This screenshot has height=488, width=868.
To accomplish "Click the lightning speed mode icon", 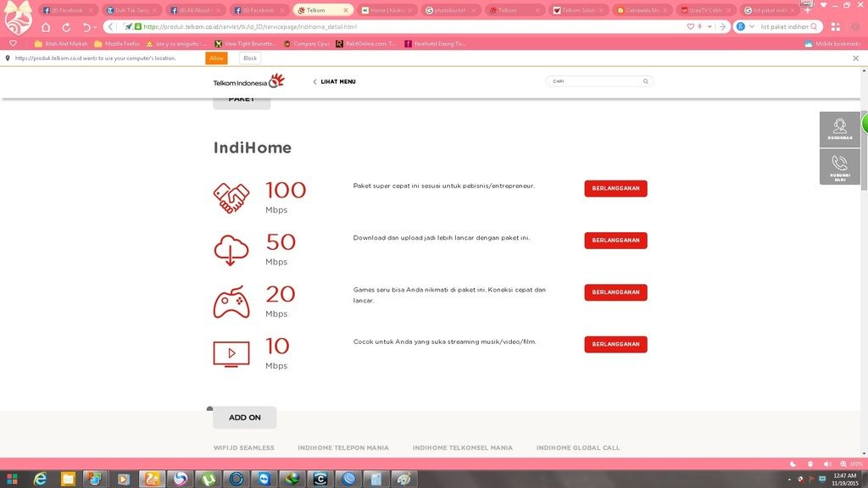I will coord(700,26).
